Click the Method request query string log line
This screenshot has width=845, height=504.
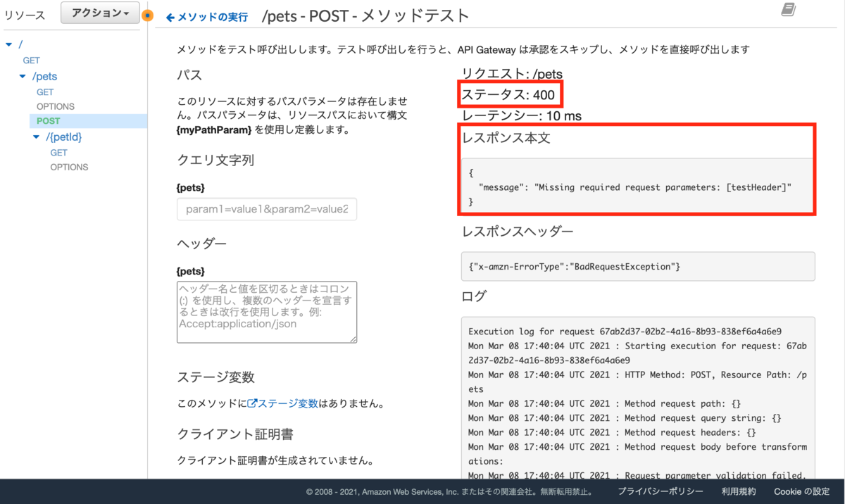point(625,418)
